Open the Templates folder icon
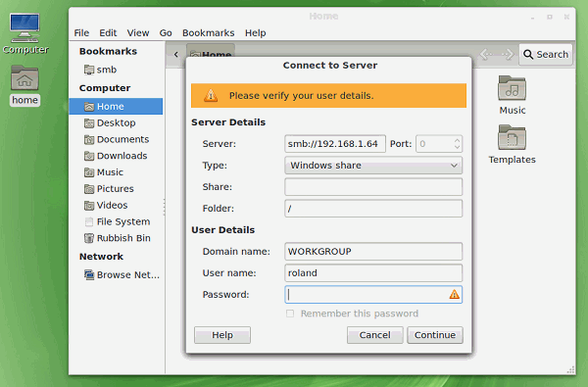 513,144
